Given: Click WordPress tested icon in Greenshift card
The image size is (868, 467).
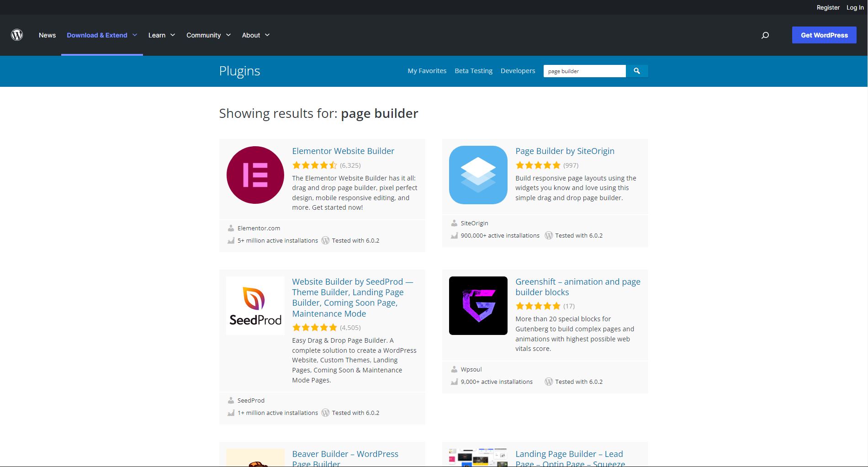Looking at the screenshot, I should [x=549, y=382].
